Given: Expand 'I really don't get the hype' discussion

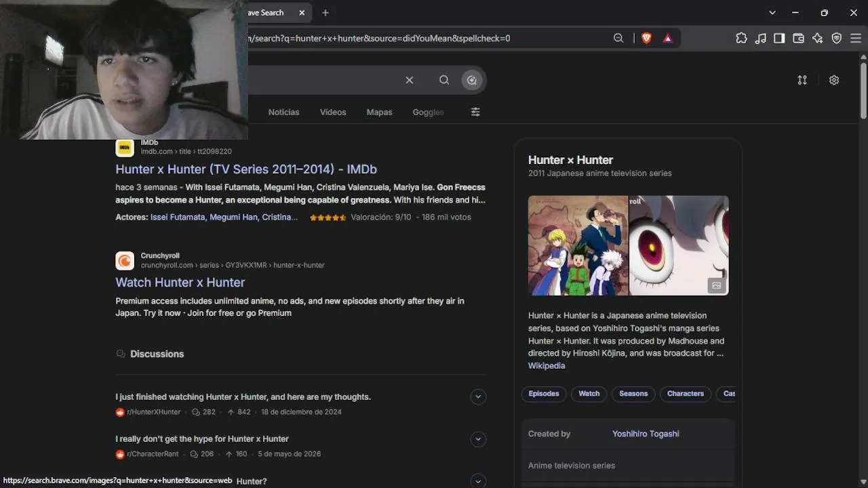Looking at the screenshot, I should (478, 439).
